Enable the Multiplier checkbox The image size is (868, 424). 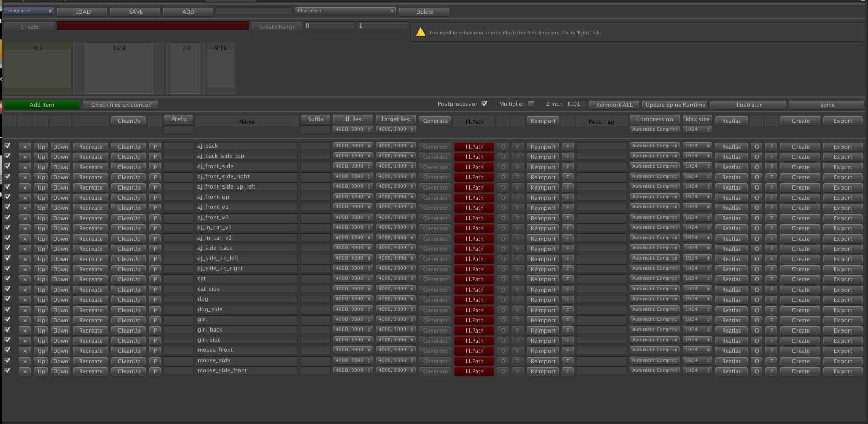point(531,104)
